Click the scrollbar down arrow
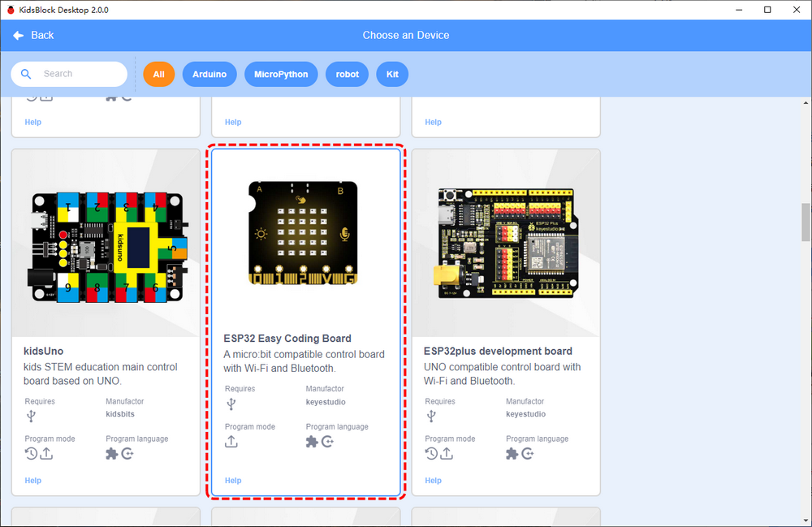812x527 pixels. click(x=806, y=521)
